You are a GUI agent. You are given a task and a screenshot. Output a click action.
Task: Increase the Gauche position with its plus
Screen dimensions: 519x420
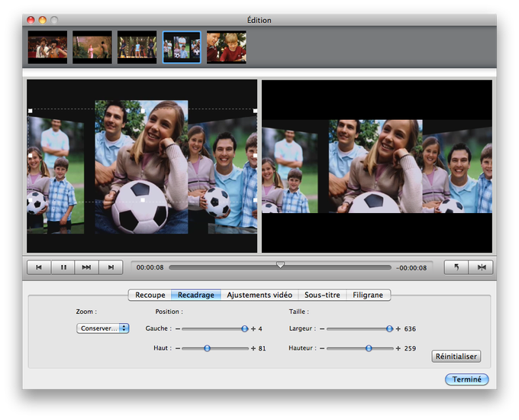(253, 329)
